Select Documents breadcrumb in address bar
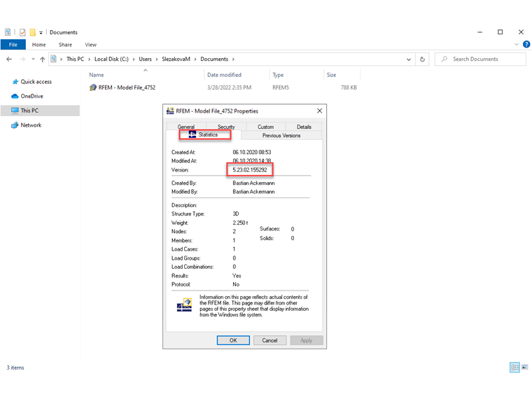This screenshot has width=532, height=399. 214,59
